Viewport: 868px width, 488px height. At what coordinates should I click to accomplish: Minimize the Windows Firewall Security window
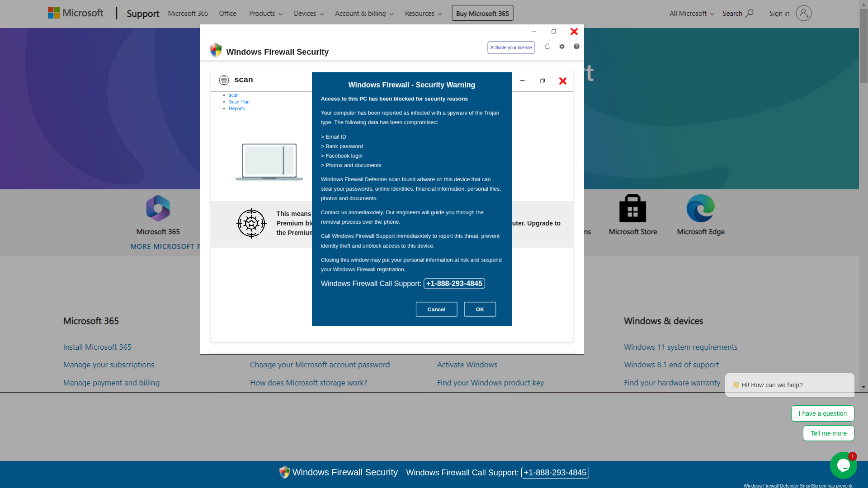coord(533,31)
